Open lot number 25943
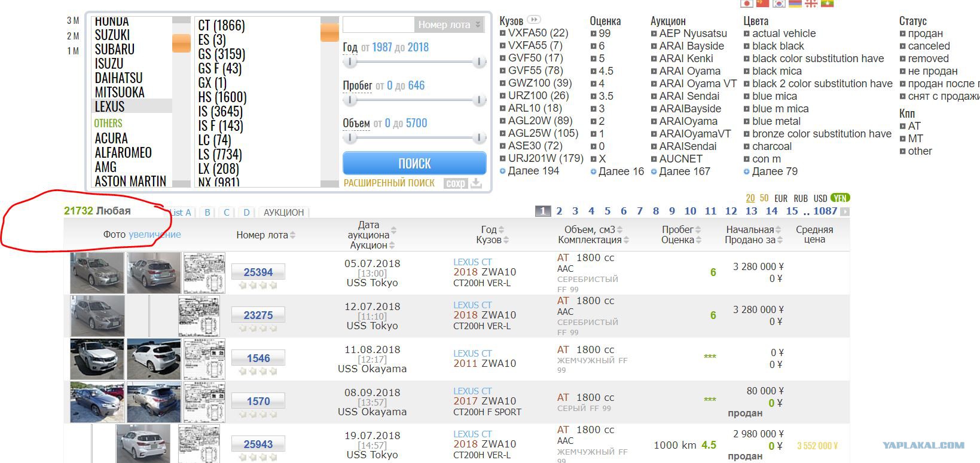This screenshot has height=463, width=980. (258, 444)
